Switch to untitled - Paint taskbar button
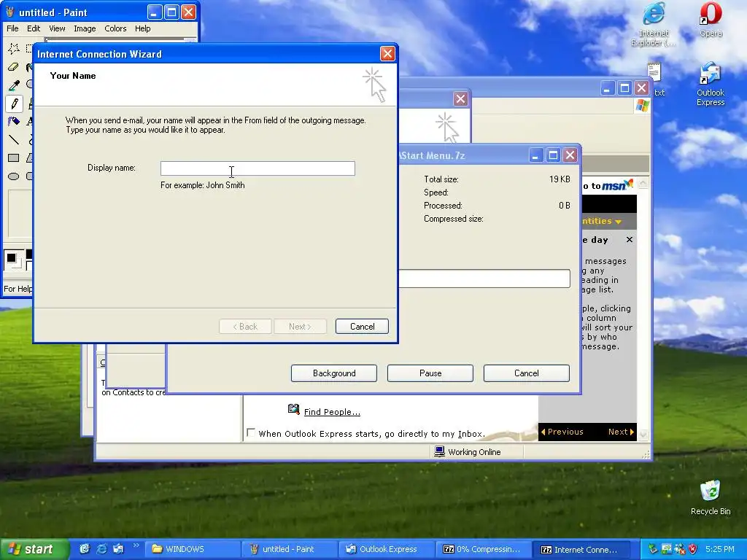 [x=289, y=549]
